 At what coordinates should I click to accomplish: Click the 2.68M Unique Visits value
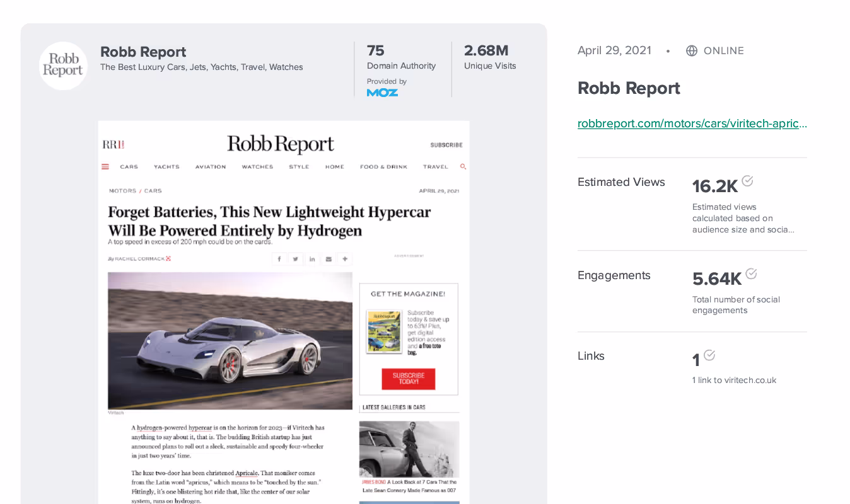coord(486,50)
